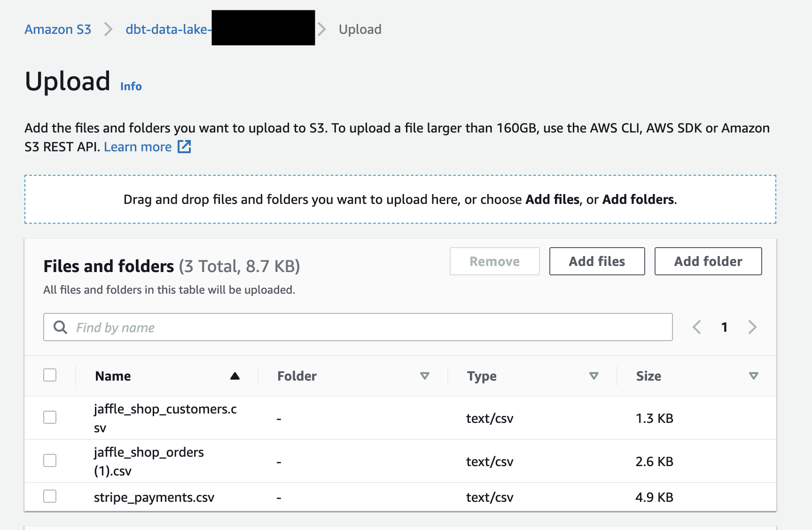Image resolution: width=812 pixels, height=530 pixels.
Task: Click the Add files button
Action: (x=597, y=261)
